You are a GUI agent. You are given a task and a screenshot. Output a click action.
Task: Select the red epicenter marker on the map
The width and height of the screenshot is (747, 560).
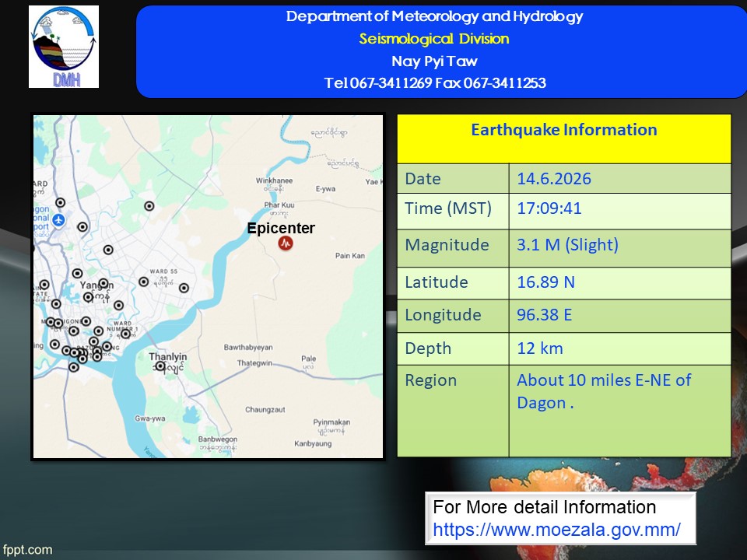286,243
